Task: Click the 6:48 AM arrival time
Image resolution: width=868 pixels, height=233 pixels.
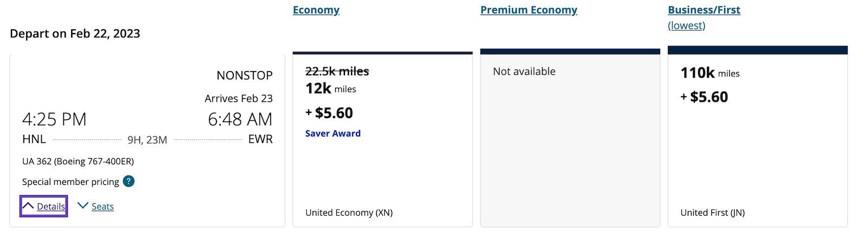Action: pyautogui.click(x=240, y=119)
